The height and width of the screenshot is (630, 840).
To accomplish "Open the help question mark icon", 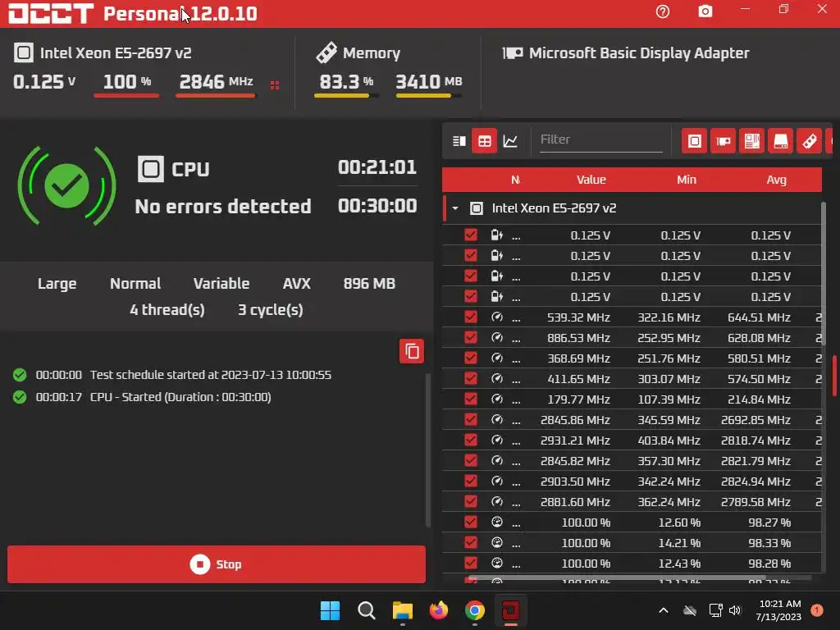I will pos(663,11).
